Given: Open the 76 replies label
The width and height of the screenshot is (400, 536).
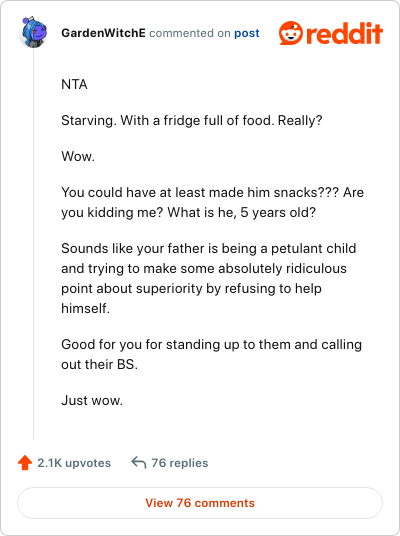Looking at the screenshot, I should [180, 463].
